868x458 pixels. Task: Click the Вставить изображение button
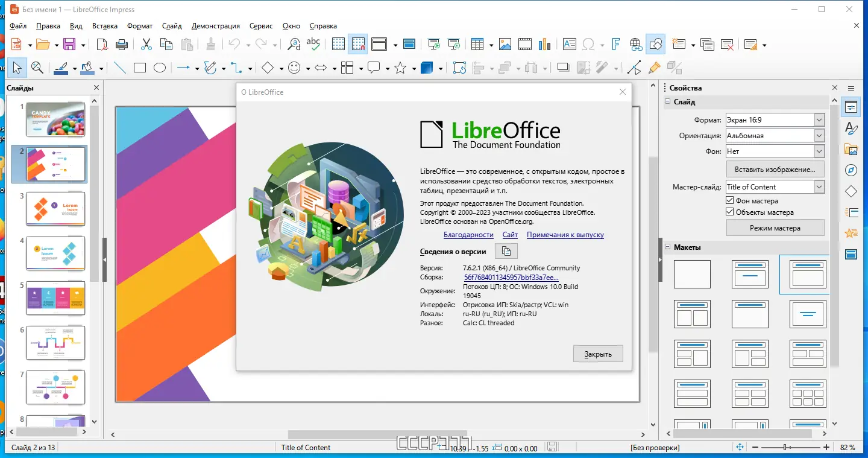(775, 169)
